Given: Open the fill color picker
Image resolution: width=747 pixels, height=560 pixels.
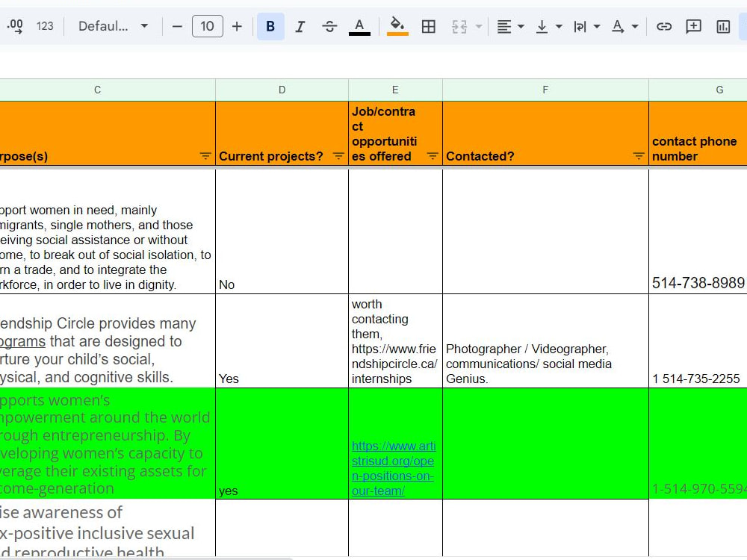Looking at the screenshot, I should pos(397,27).
